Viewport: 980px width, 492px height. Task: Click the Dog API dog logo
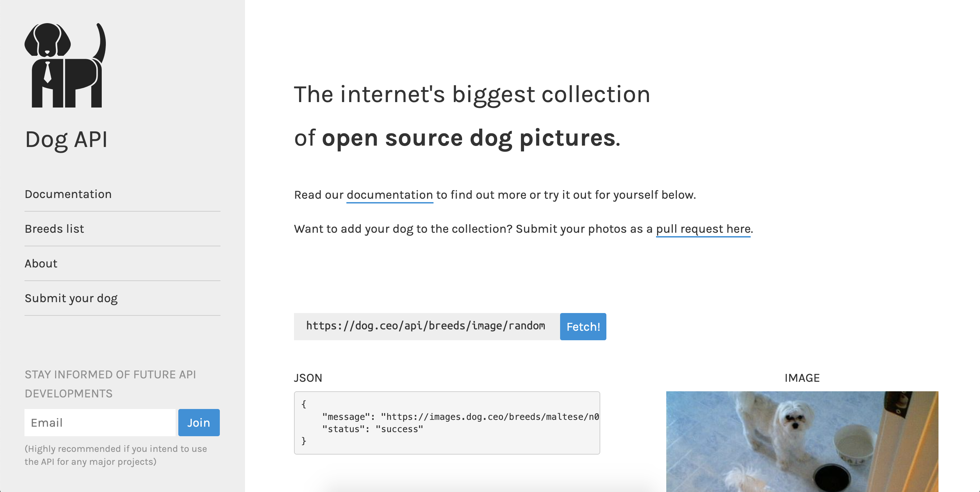click(x=65, y=65)
